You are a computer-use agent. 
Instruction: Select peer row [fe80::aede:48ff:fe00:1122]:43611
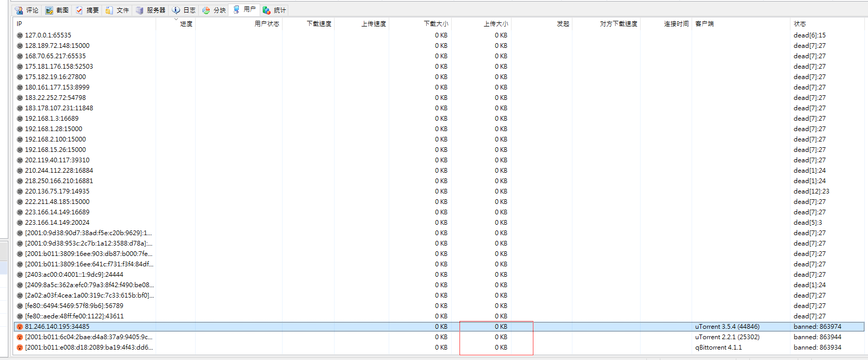point(74,316)
